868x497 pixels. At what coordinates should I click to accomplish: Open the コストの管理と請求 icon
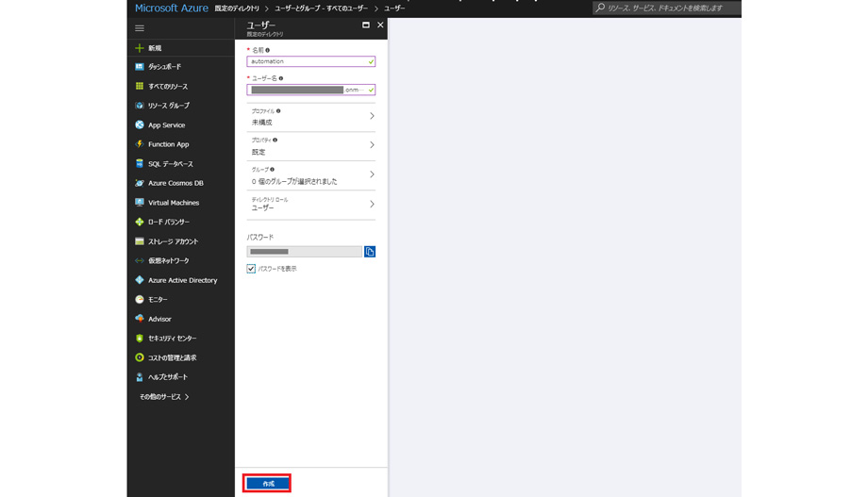(140, 357)
